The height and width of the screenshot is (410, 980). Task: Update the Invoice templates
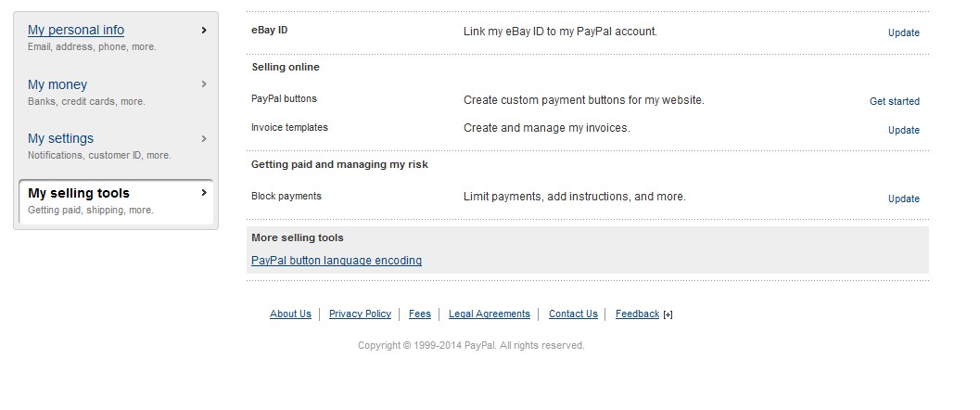tap(903, 130)
